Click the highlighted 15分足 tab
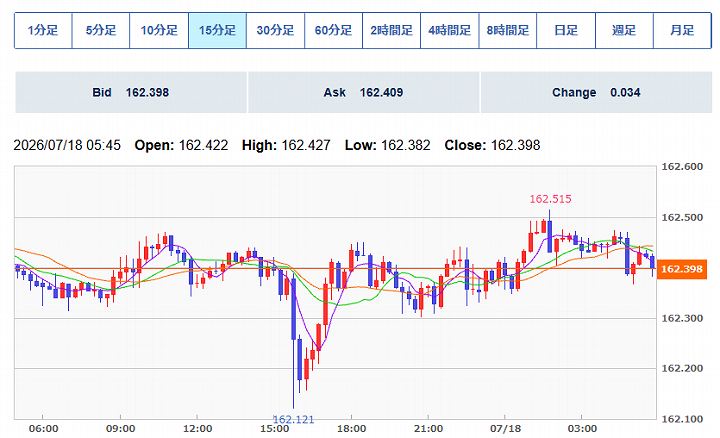Image resolution: width=720 pixels, height=438 pixels. point(217,30)
